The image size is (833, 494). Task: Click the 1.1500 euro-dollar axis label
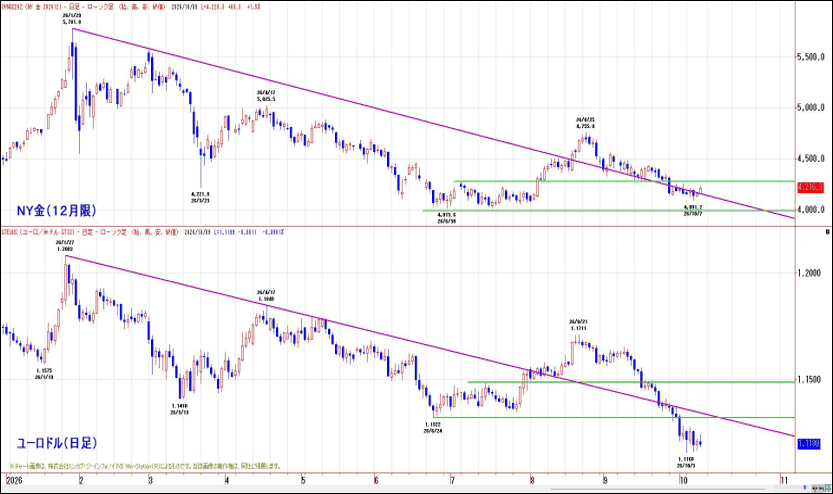[809, 379]
